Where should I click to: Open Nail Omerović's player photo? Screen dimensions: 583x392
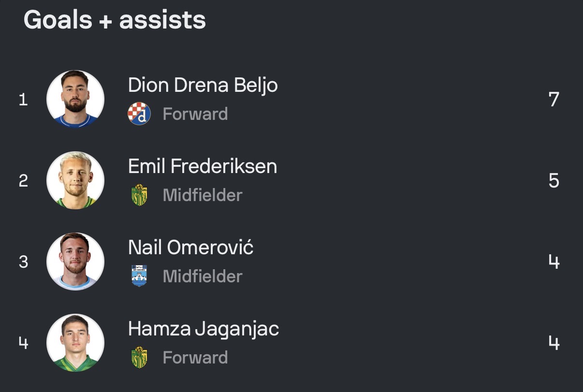[x=75, y=261]
